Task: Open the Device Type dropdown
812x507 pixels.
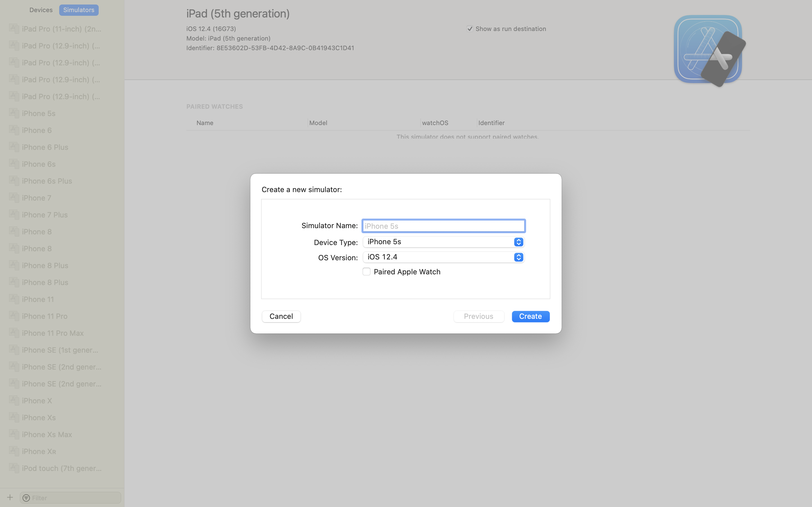Action: coord(443,242)
